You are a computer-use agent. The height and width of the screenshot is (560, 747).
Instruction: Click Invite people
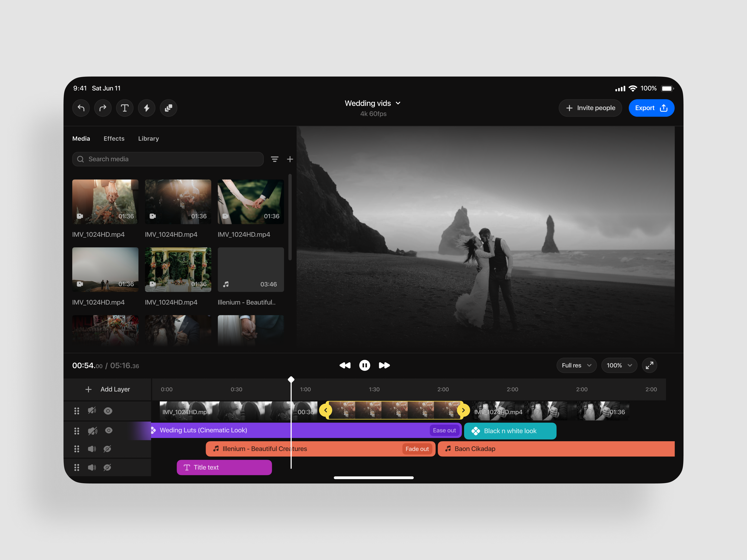click(x=590, y=108)
